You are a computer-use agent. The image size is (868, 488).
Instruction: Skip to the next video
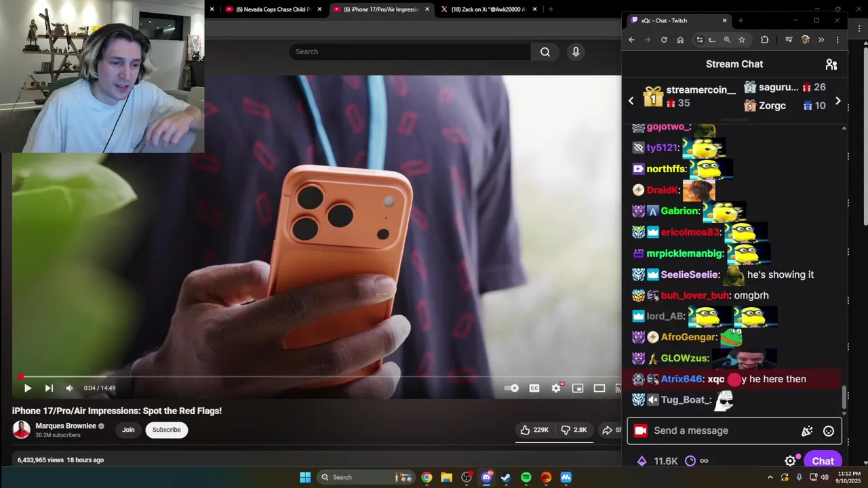(49, 388)
